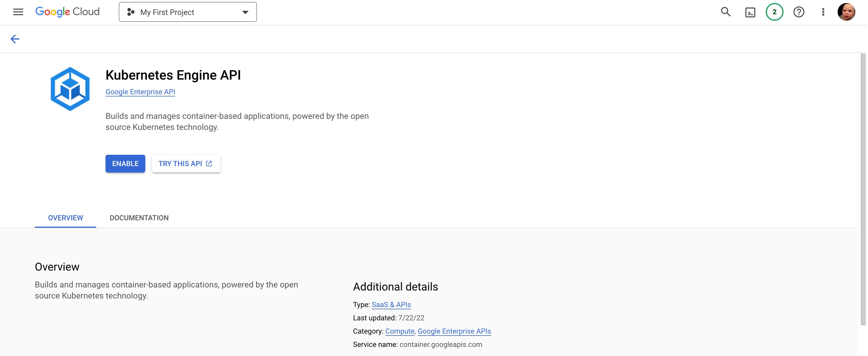Open the My First Project selector
This screenshot has height=356, width=868.
click(167, 12)
